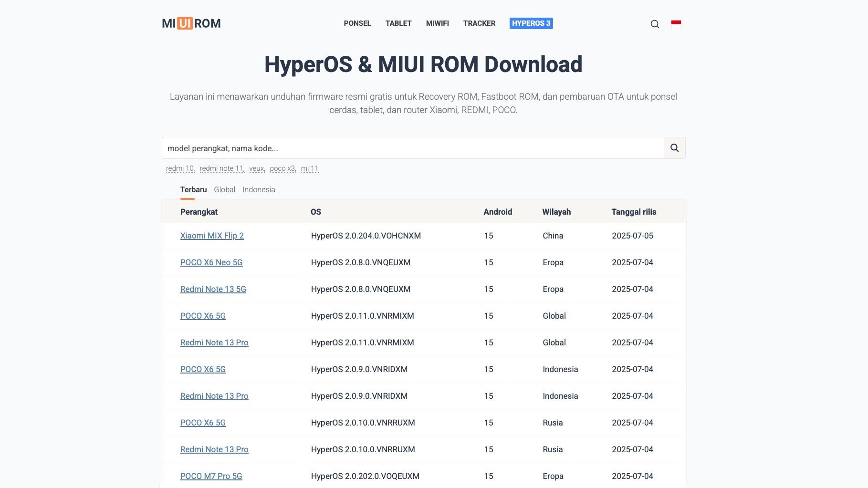Click the Android column header
868x488 pixels.
pos(498,212)
